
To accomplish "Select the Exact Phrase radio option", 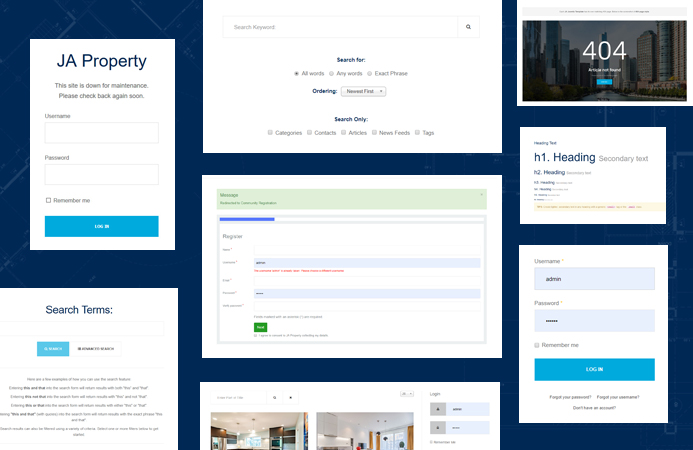I will 369,73.
